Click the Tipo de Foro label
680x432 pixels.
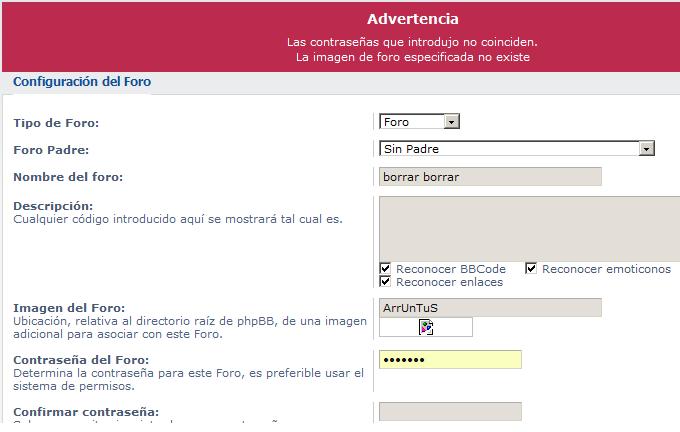click(x=56, y=123)
